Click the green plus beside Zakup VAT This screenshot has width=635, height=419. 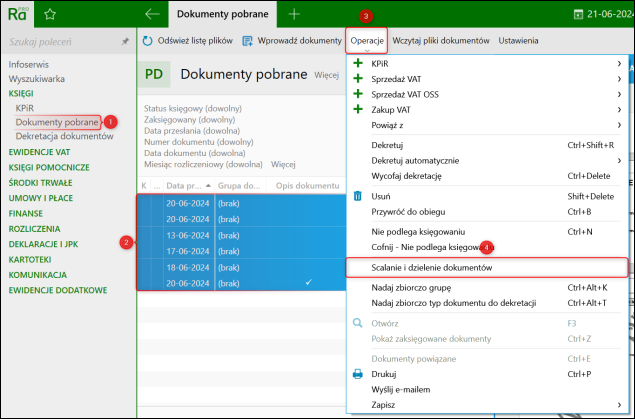click(358, 109)
